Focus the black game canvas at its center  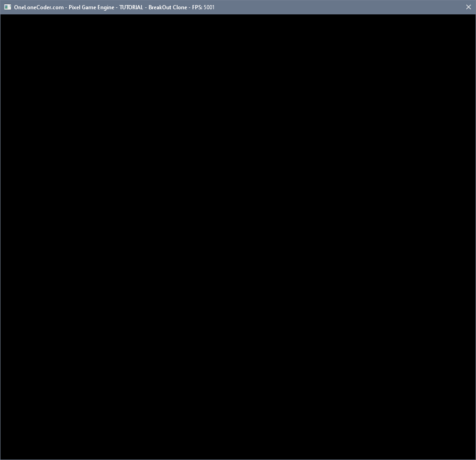pos(238,236)
